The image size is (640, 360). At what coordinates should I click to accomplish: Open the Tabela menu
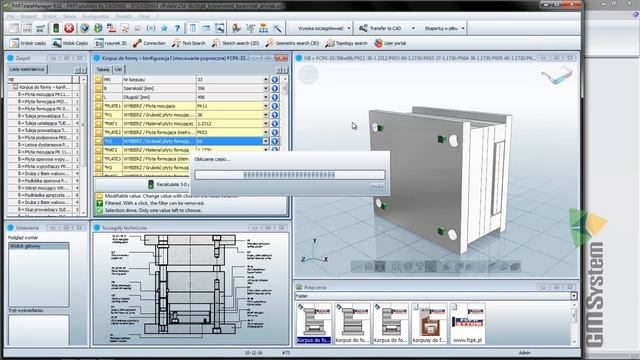point(69,16)
